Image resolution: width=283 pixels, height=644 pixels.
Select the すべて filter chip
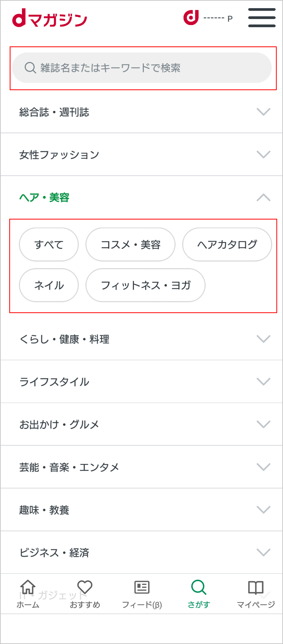point(49,244)
